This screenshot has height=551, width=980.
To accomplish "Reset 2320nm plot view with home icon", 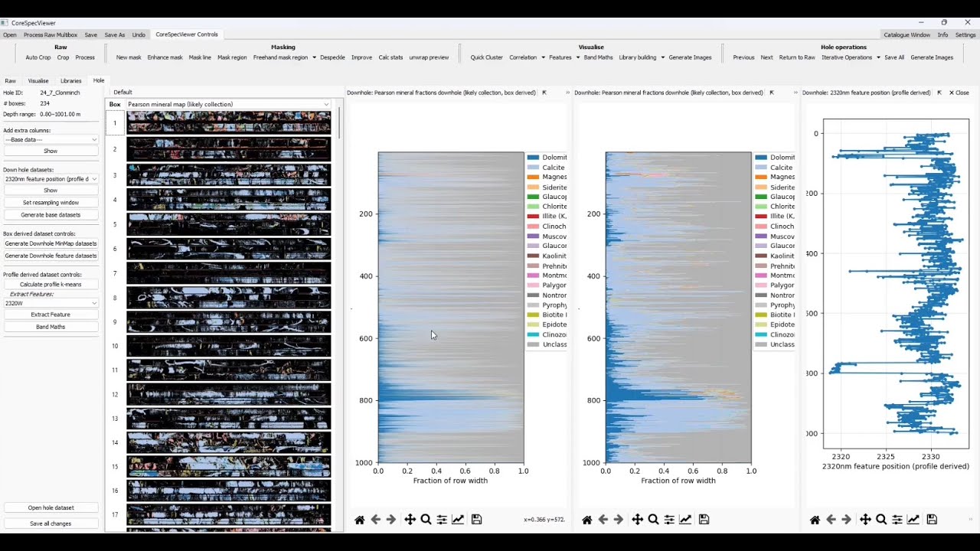I will point(815,520).
